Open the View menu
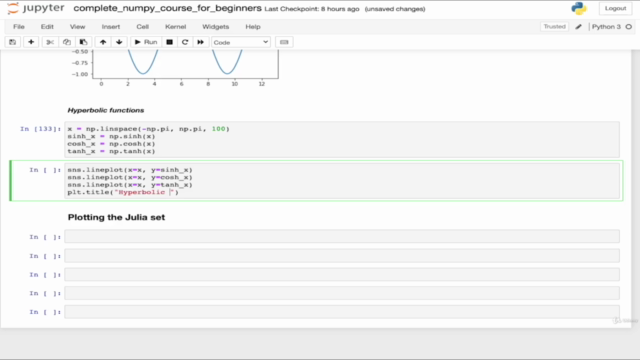 coord(78,27)
